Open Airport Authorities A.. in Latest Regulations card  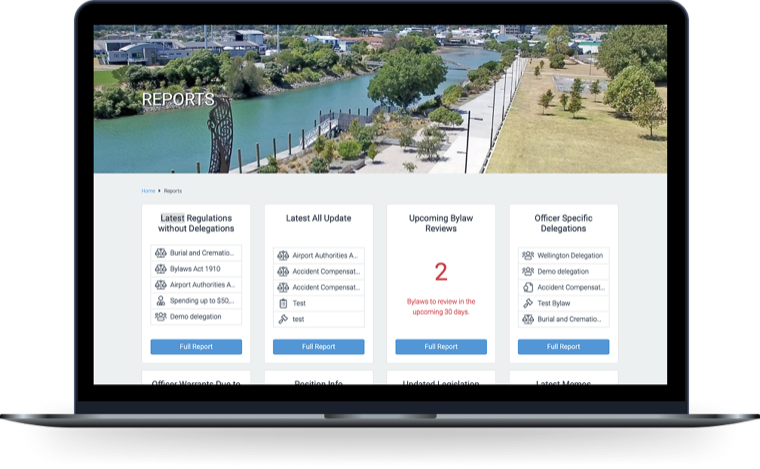coord(196,285)
